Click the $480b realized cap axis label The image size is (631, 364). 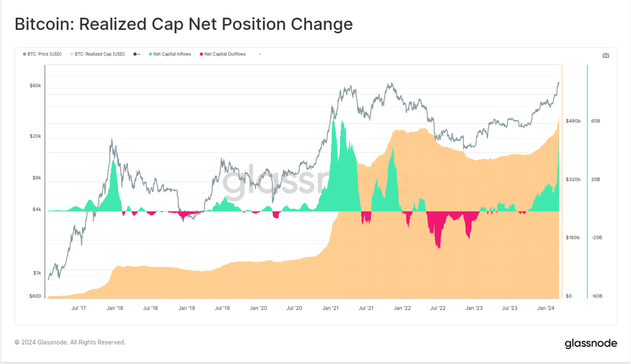573,121
